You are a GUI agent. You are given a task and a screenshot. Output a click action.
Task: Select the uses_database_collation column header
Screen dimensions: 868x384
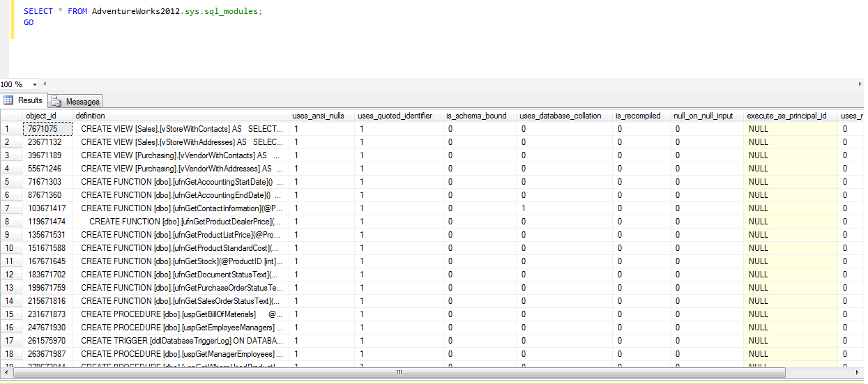(x=564, y=116)
